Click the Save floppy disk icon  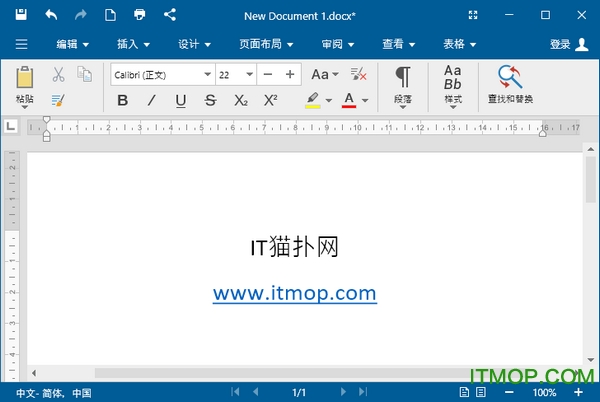(21, 15)
